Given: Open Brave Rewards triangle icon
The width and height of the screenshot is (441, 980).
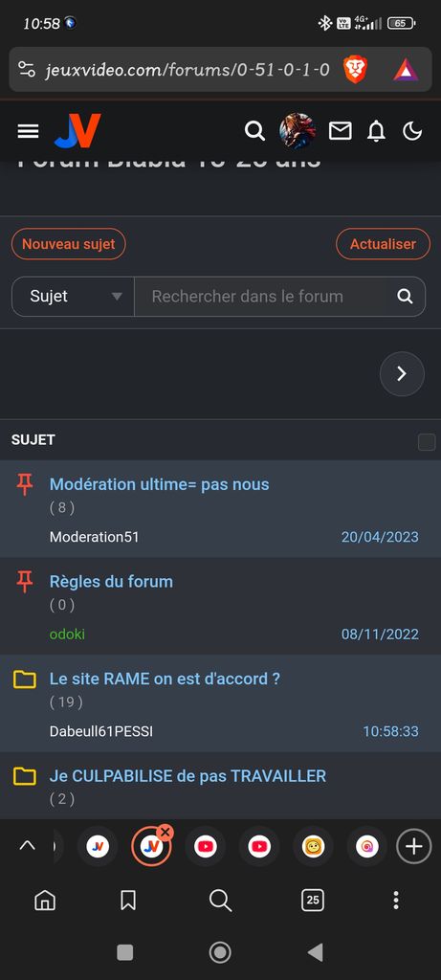Looking at the screenshot, I should [406, 69].
